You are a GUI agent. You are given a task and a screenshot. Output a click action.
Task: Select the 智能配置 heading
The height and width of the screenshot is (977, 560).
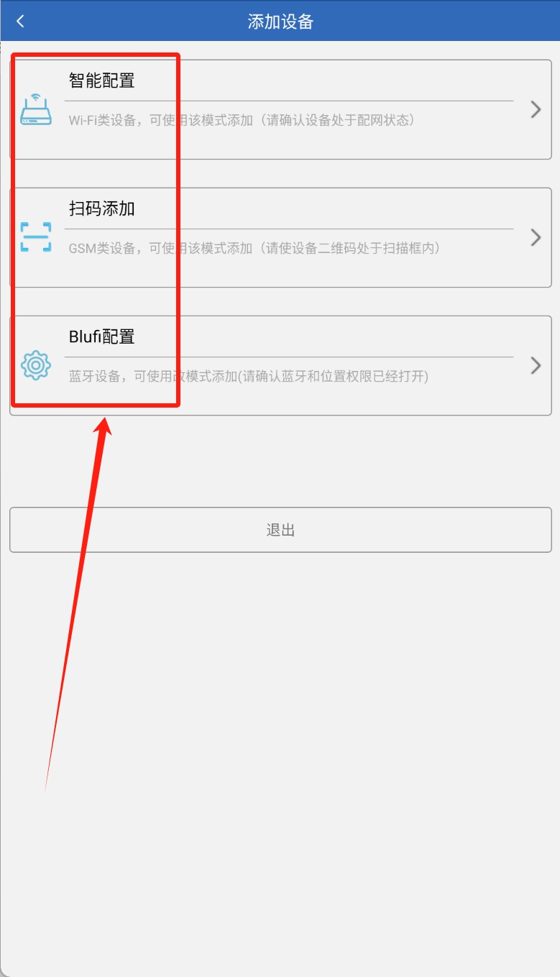(102, 81)
